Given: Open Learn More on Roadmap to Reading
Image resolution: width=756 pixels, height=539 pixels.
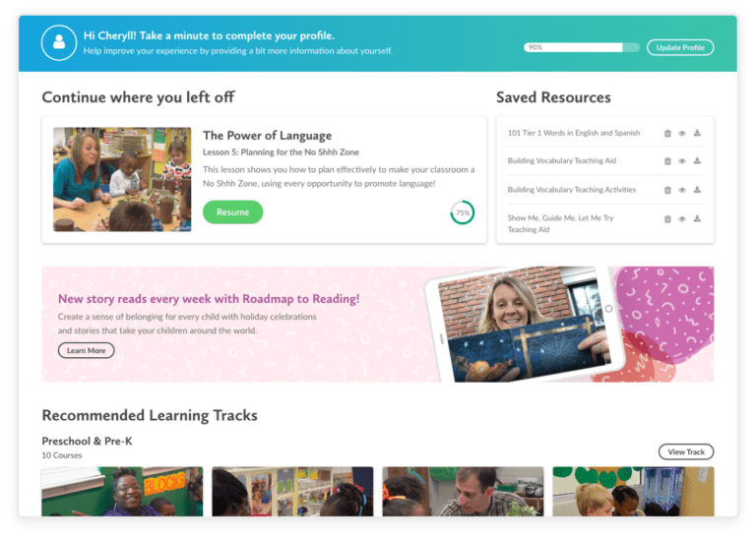Looking at the screenshot, I should point(86,351).
